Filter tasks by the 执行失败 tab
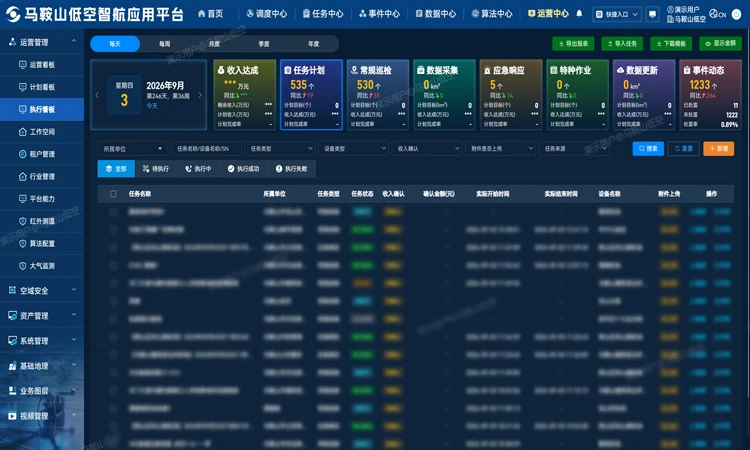 291,169
